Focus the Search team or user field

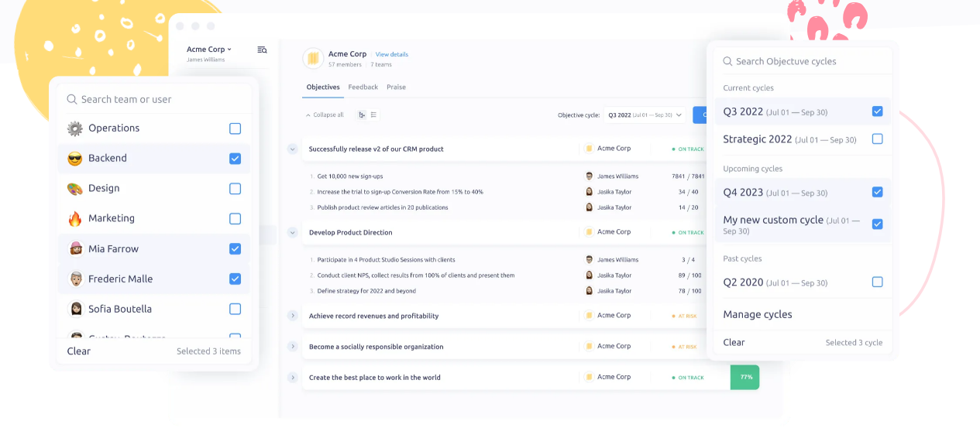(154, 99)
